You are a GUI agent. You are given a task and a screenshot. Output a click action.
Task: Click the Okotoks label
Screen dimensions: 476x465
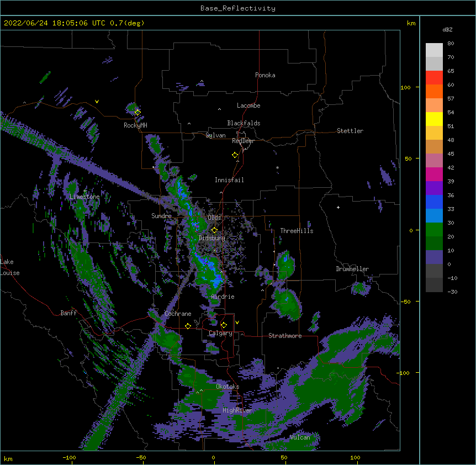coord(228,387)
